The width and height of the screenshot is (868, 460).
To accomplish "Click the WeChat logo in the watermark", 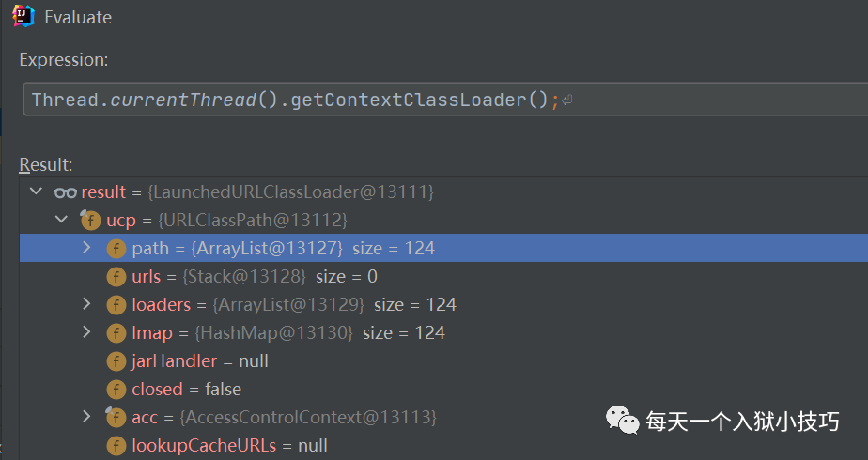I will tap(623, 421).
